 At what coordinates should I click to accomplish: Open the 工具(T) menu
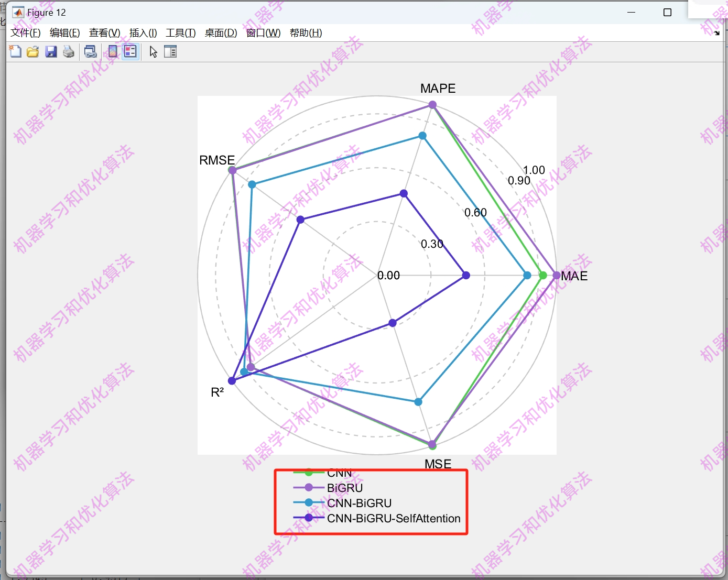tap(180, 32)
